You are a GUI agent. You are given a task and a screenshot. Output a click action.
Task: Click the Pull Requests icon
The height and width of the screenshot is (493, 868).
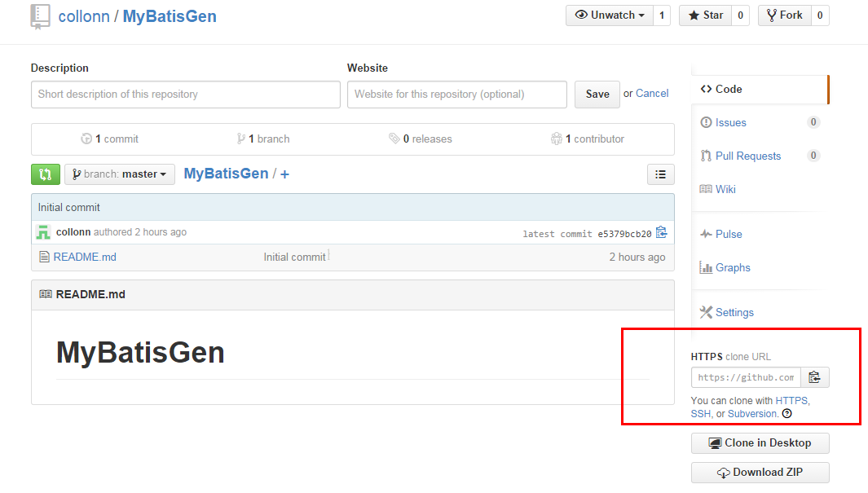pyautogui.click(x=706, y=156)
